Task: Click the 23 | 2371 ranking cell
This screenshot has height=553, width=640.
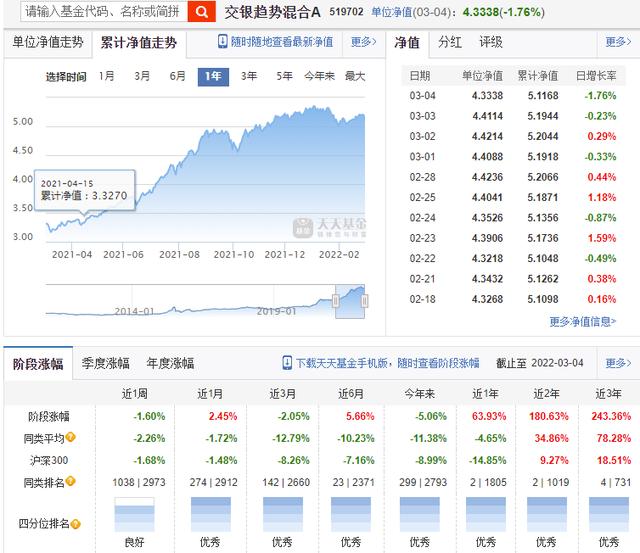Action: (353, 483)
